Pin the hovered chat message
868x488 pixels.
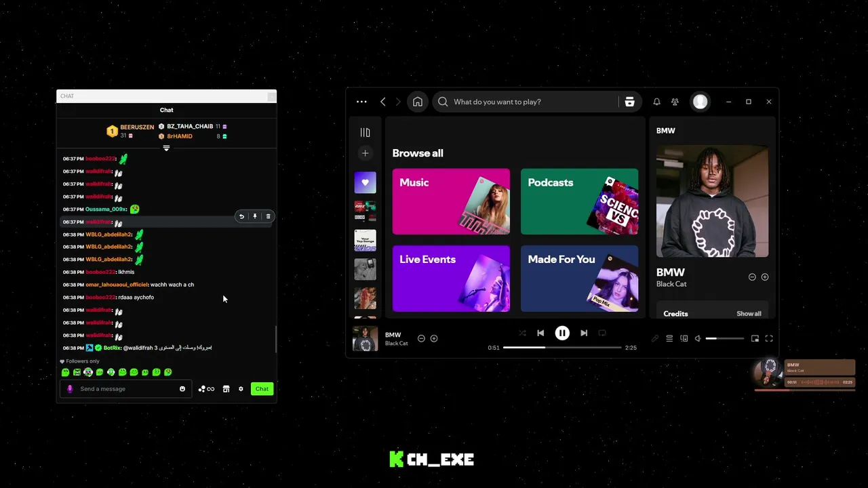(255, 216)
